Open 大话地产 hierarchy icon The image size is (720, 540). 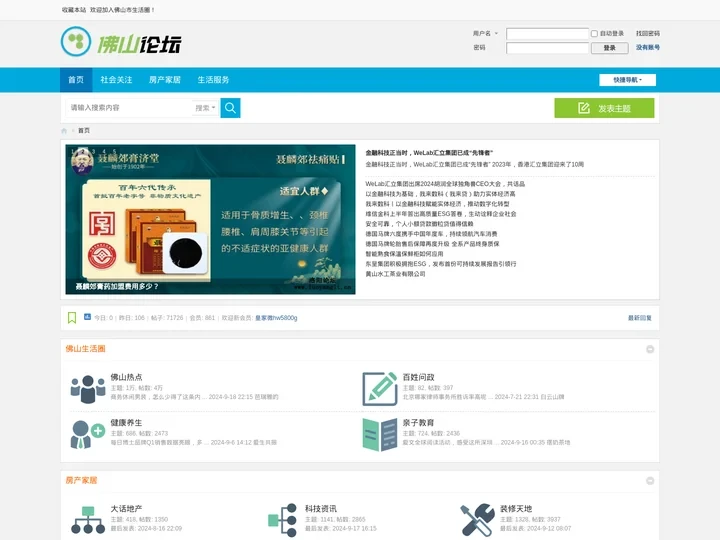click(x=88, y=520)
